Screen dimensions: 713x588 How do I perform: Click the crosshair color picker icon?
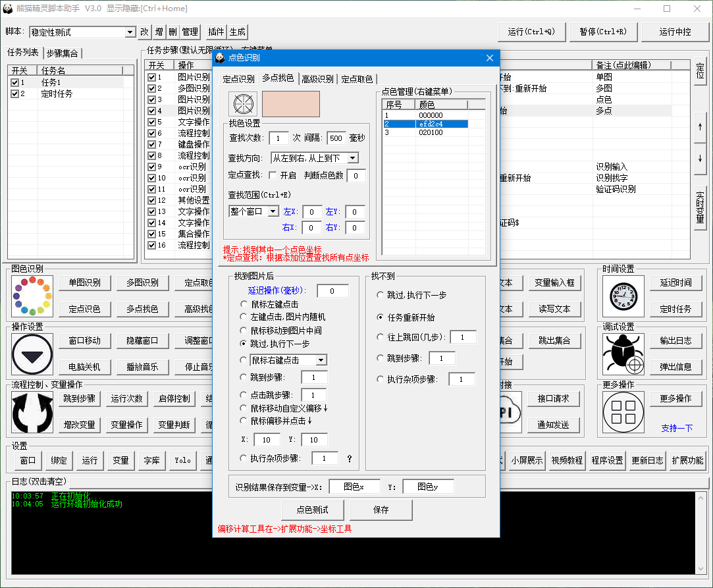[244, 104]
